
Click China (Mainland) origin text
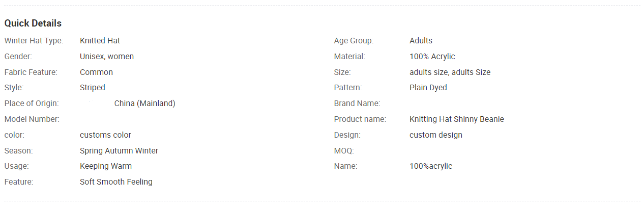pos(144,103)
